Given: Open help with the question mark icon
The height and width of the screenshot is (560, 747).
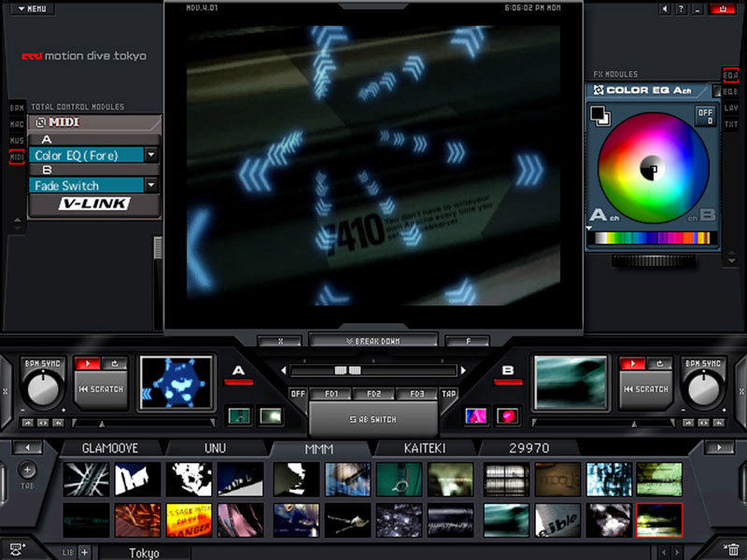Looking at the screenshot, I should 683,8.
